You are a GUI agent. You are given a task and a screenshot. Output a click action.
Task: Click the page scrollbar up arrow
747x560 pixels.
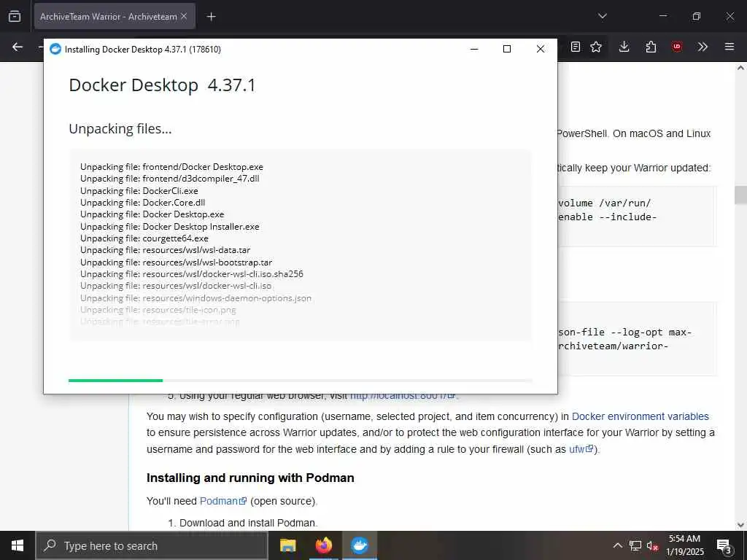[x=740, y=68]
